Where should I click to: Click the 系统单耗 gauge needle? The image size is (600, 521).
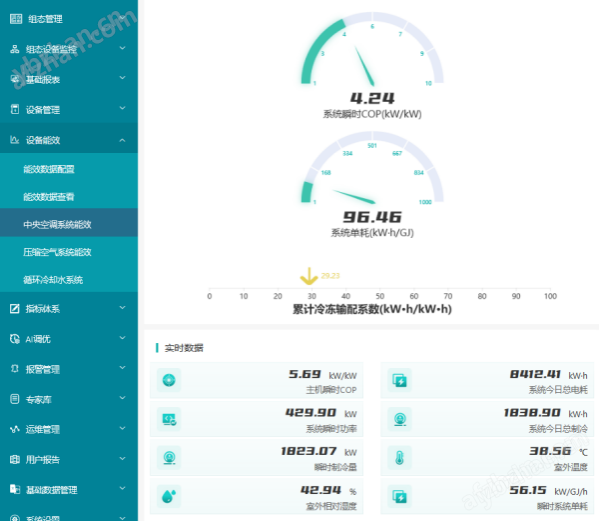coord(354,196)
